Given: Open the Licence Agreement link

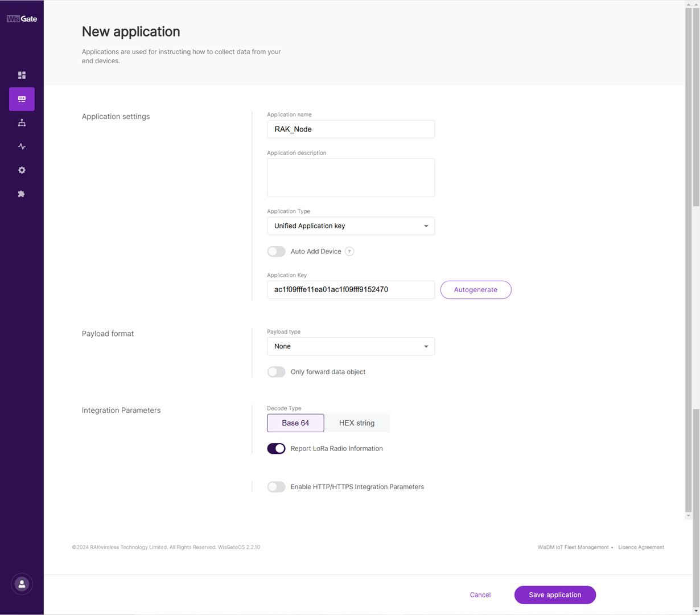Looking at the screenshot, I should coord(641,547).
